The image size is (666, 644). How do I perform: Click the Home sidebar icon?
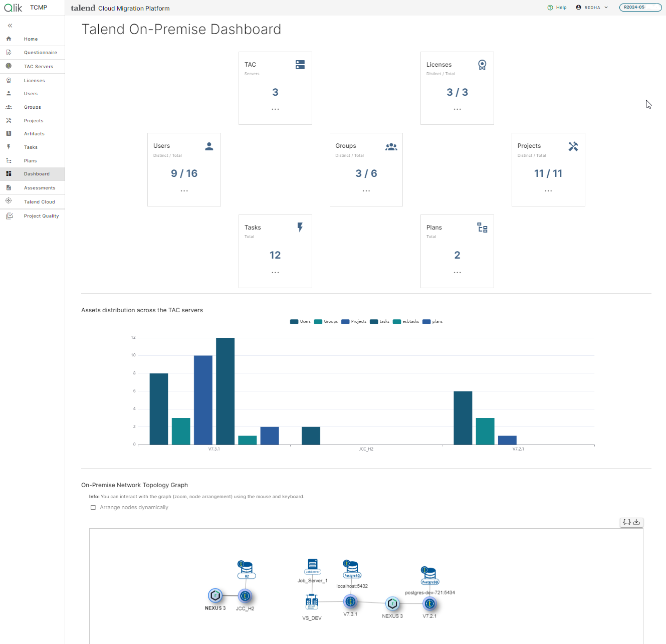pyautogui.click(x=9, y=39)
